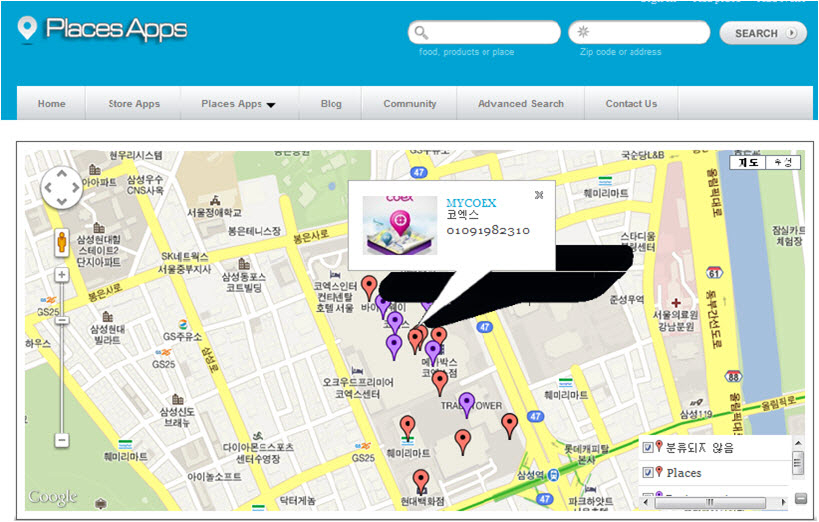The height and width of the screenshot is (522, 819).
Task: Open the Contact Us menu item
Action: 631,103
